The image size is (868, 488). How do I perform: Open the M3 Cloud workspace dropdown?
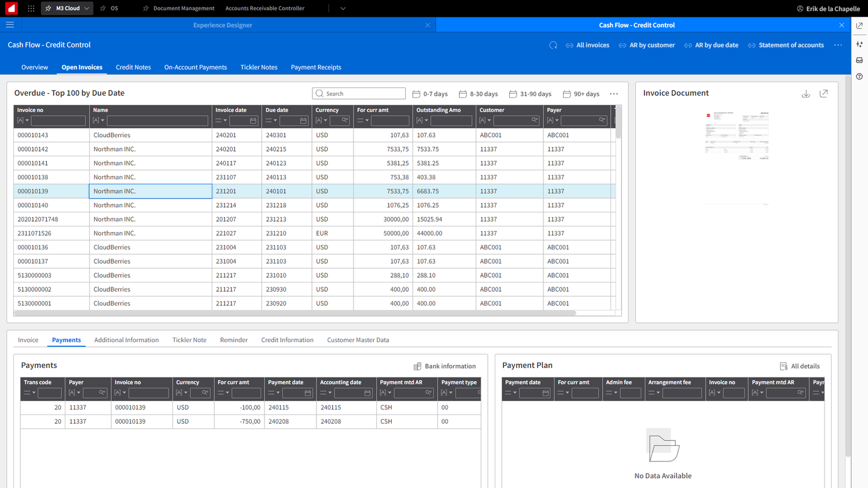pos(67,8)
